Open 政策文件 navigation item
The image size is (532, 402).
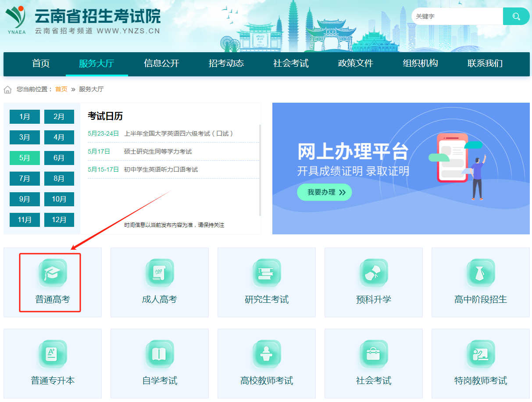pos(356,64)
